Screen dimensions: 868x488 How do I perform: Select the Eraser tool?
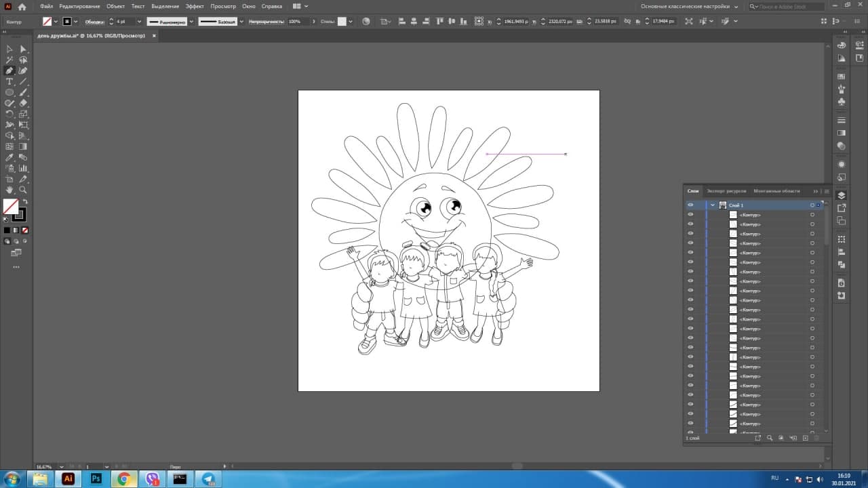[23, 103]
